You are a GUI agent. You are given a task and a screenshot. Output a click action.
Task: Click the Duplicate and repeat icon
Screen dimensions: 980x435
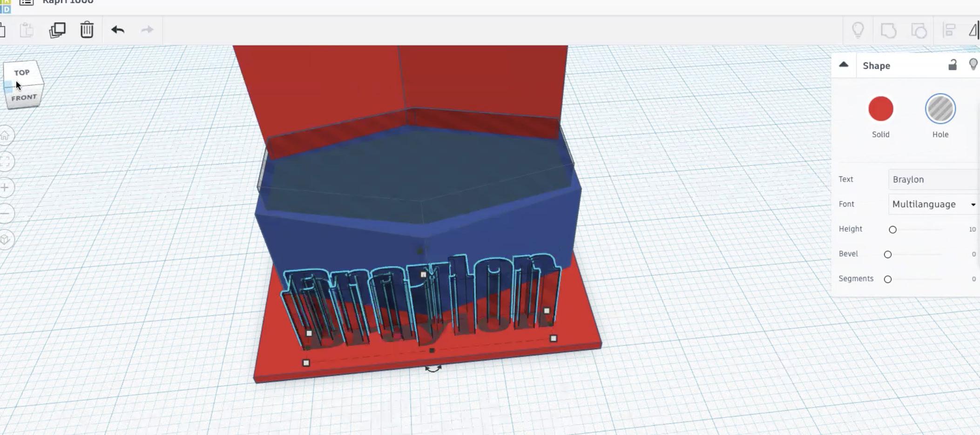(x=57, y=30)
